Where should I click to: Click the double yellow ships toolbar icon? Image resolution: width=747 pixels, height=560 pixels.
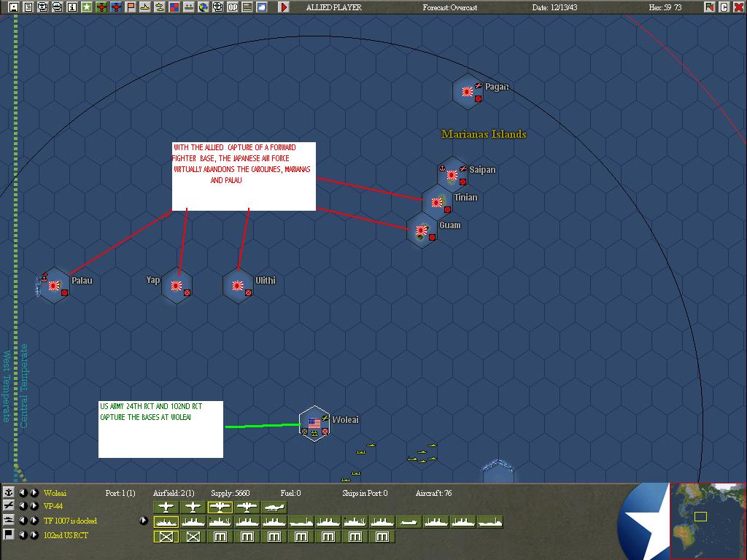pos(160,7)
